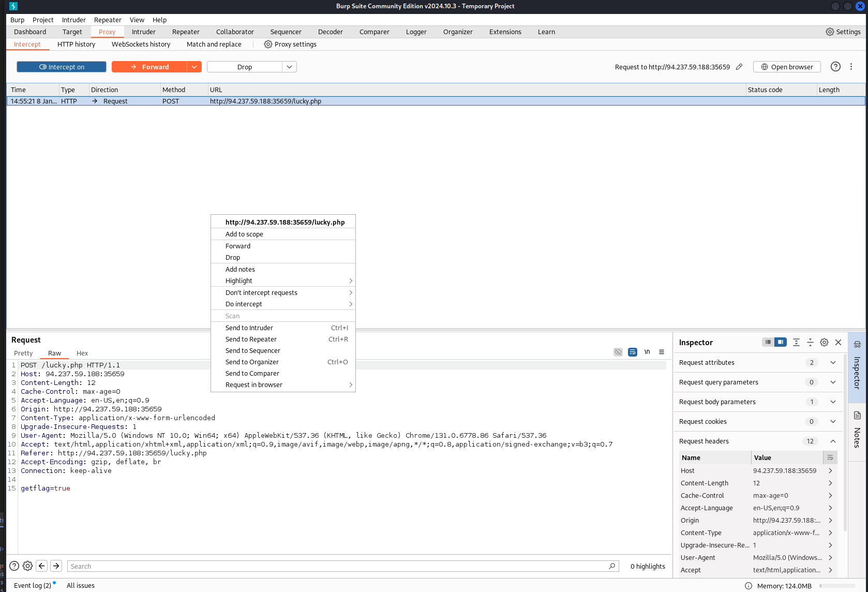This screenshot has width=868, height=592.
Task: Switch to the HTTP history tab
Action: [77, 45]
